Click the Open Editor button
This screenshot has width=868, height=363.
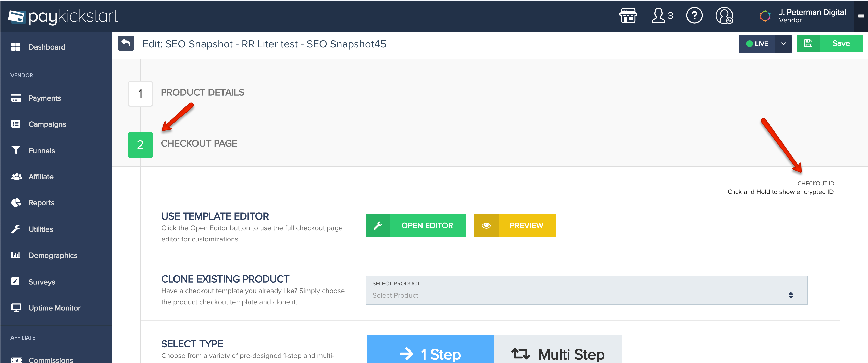tap(427, 226)
